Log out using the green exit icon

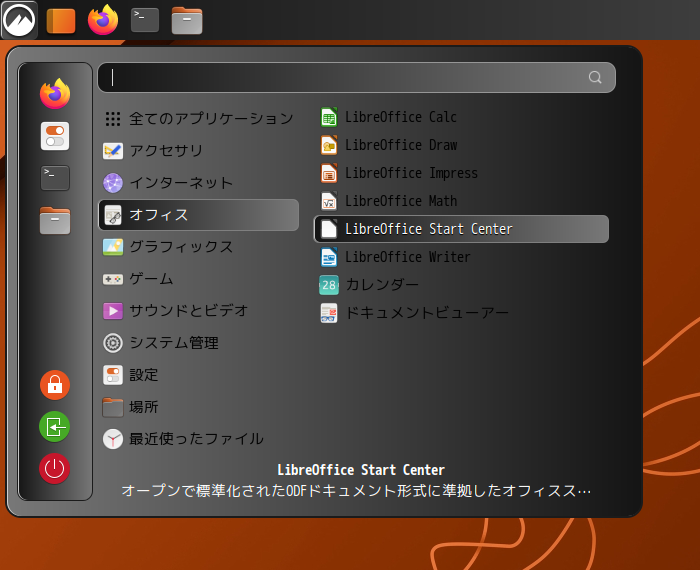click(x=55, y=427)
